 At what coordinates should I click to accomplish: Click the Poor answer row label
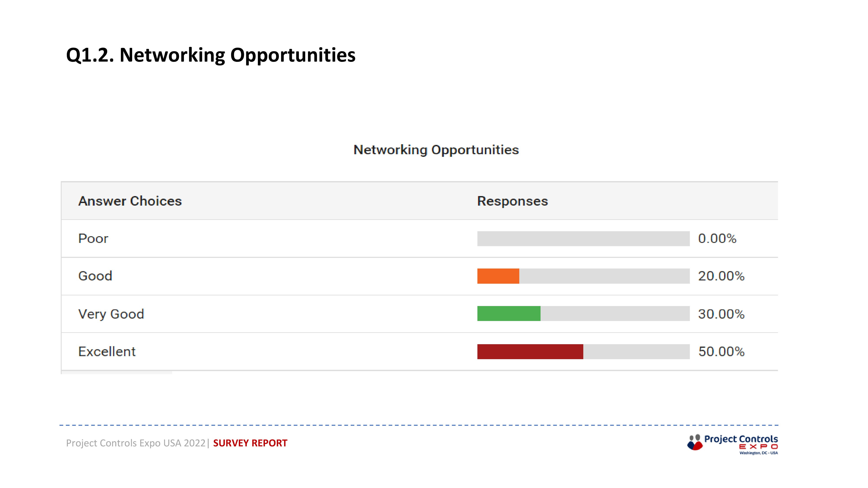[x=93, y=238]
